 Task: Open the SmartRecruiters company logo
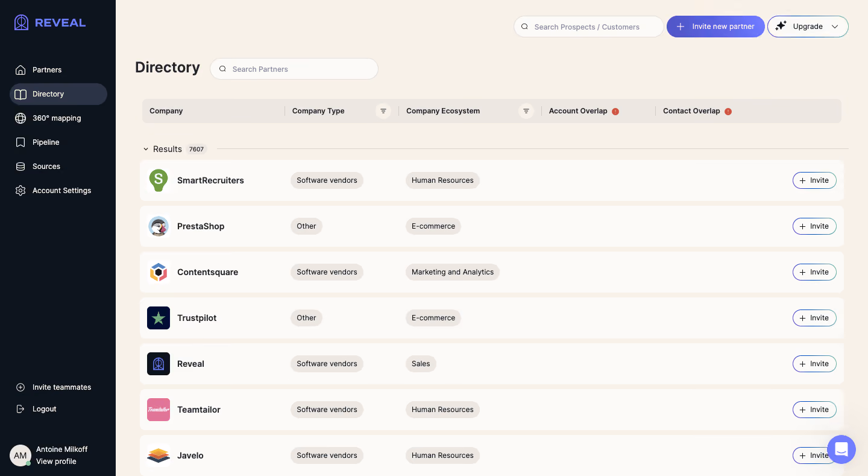click(x=159, y=180)
